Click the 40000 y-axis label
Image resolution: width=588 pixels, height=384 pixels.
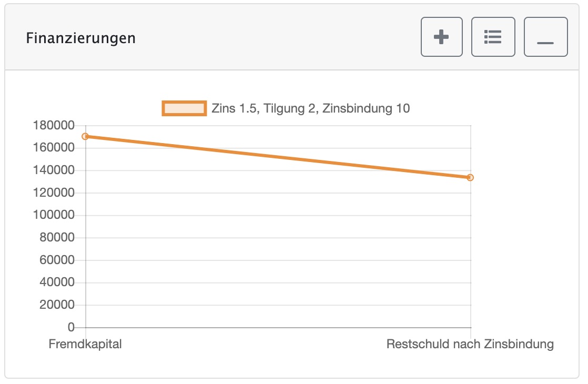point(57,282)
